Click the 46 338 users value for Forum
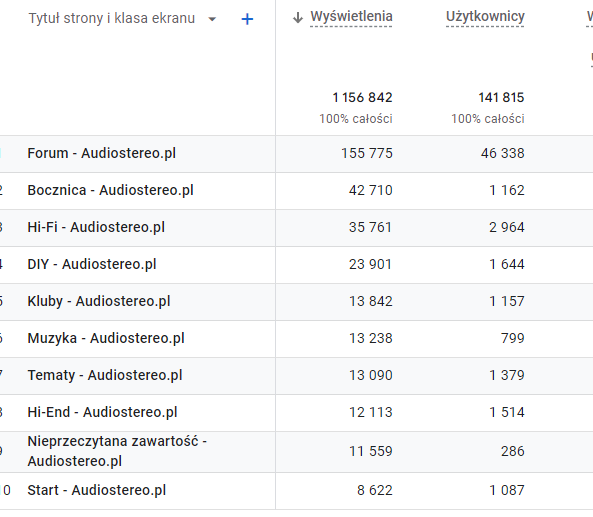 pyautogui.click(x=502, y=154)
